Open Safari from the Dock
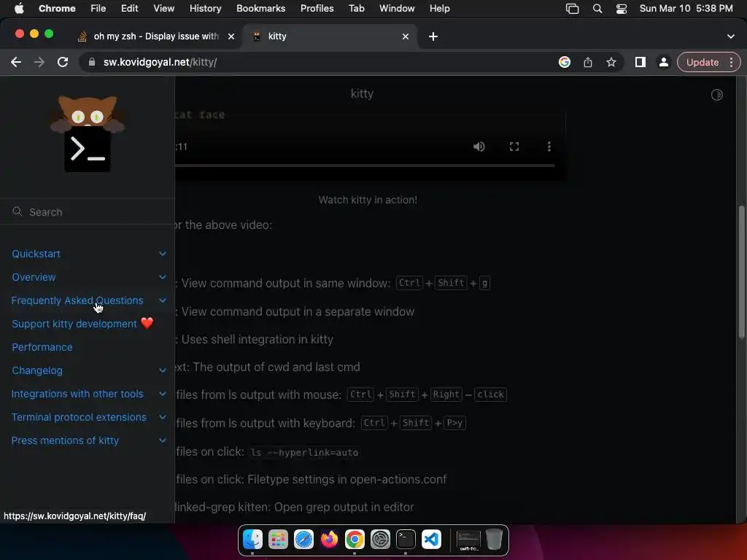747x560 pixels. point(303,540)
